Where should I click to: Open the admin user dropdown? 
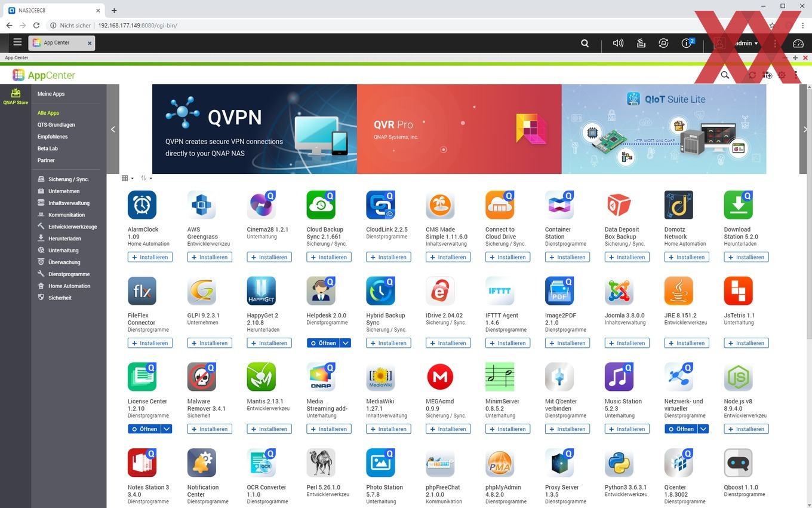tap(746, 43)
